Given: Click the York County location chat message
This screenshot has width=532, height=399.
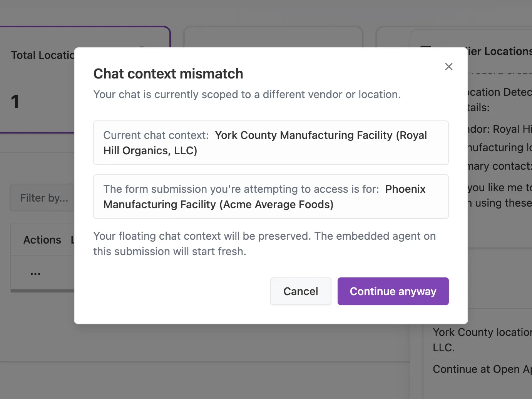Looking at the screenshot, I should tap(482, 332).
